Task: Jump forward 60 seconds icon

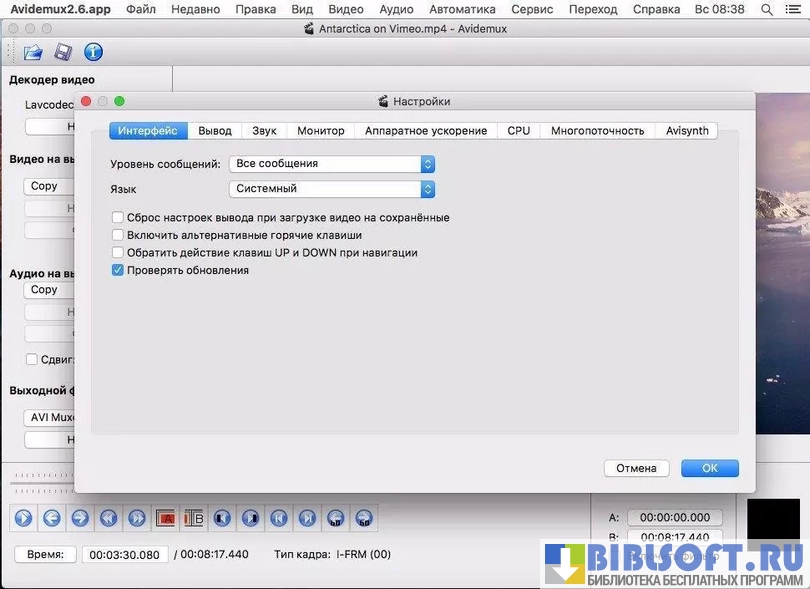Action: (365, 518)
